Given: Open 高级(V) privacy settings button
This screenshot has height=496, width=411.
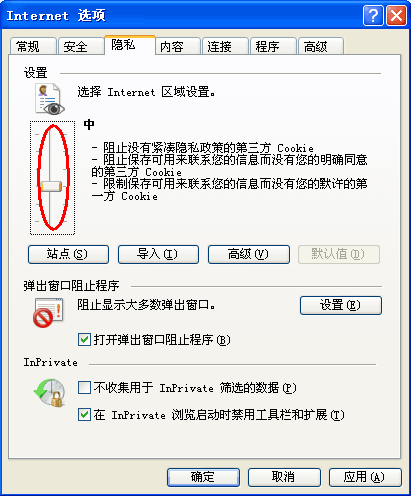Looking at the screenshot, I should (249, 254).
